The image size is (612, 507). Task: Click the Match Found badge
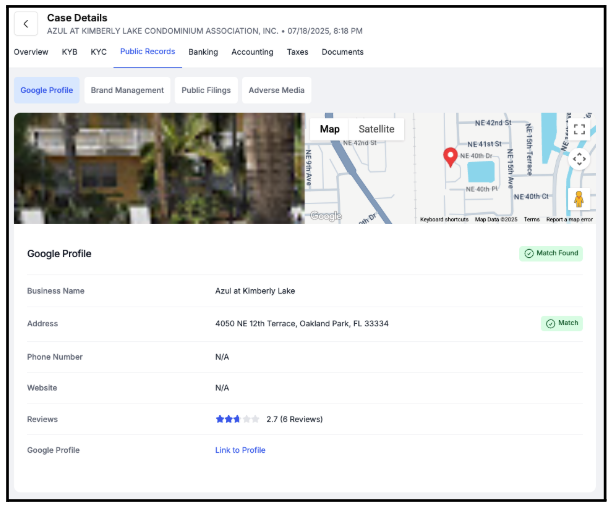[x=551, y=253]
